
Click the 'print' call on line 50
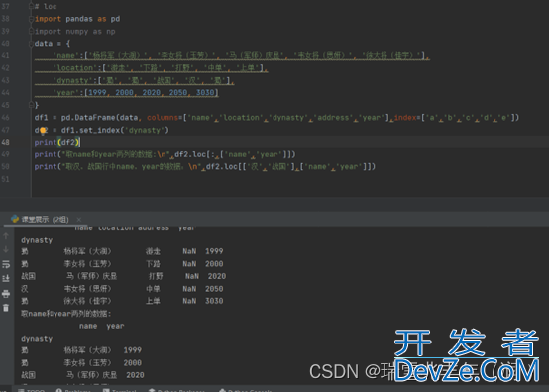(46, 167)
